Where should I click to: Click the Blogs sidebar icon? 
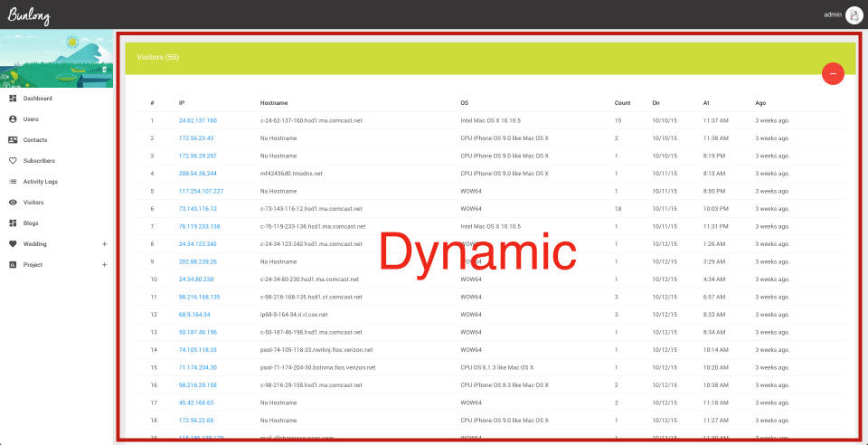(13, 222)
